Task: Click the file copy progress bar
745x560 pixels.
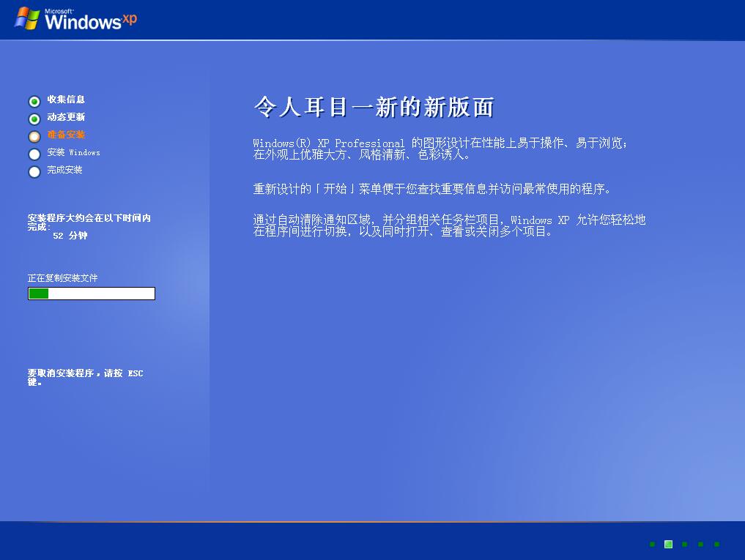Action: [x=92, y=294]
